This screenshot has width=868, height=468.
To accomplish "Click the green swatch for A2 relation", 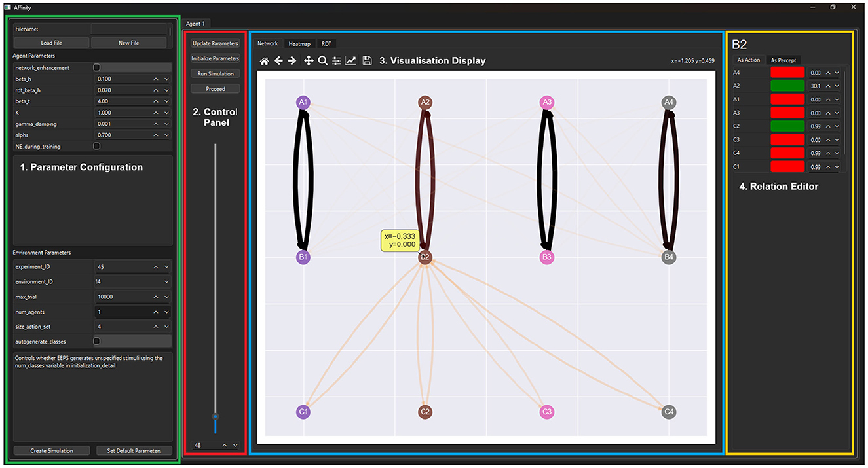I will tap(787, 86).
